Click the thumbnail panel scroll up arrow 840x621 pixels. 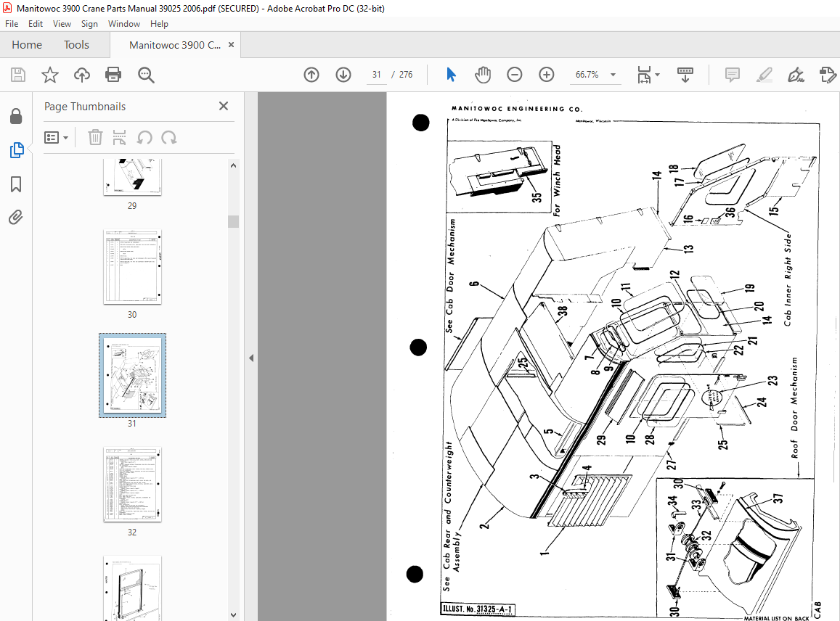[233, 165]
